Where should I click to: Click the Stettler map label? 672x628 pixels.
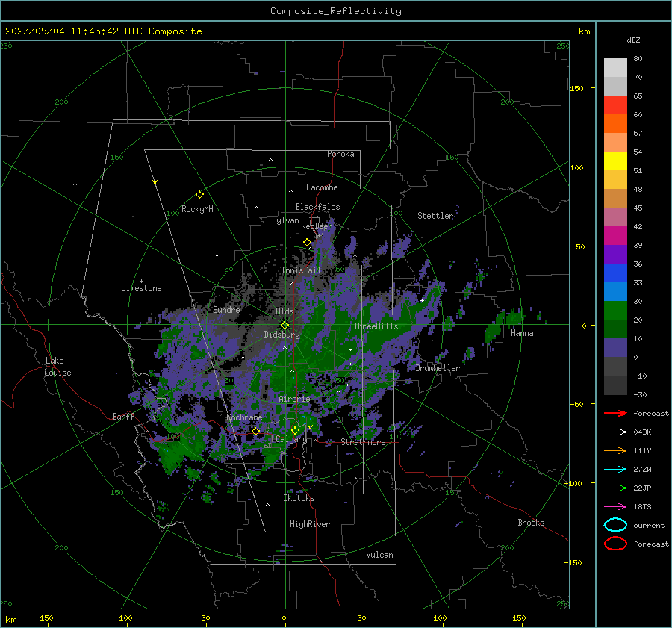pyautogui.click(x=435, y=216)
